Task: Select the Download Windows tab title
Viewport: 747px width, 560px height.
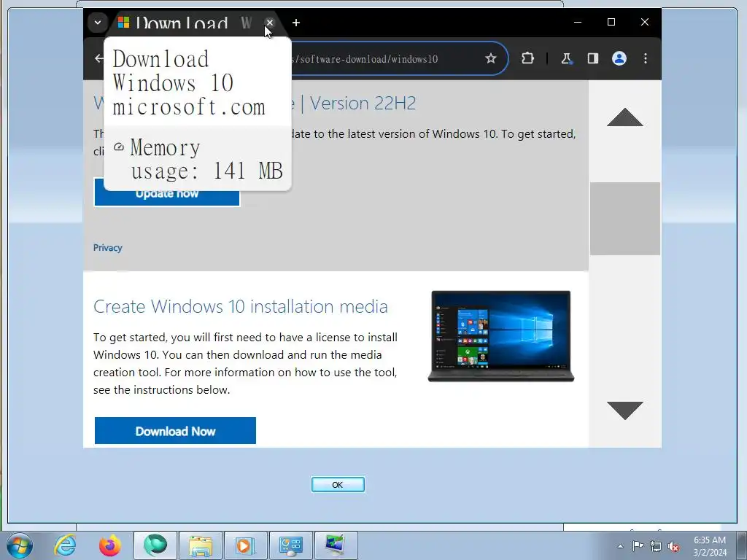Action: click(x=193, y=23)
